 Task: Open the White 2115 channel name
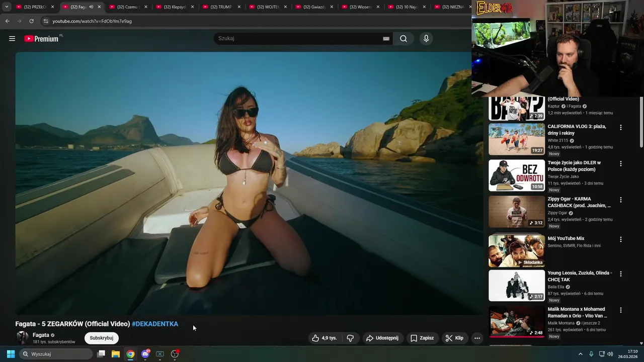558,140
